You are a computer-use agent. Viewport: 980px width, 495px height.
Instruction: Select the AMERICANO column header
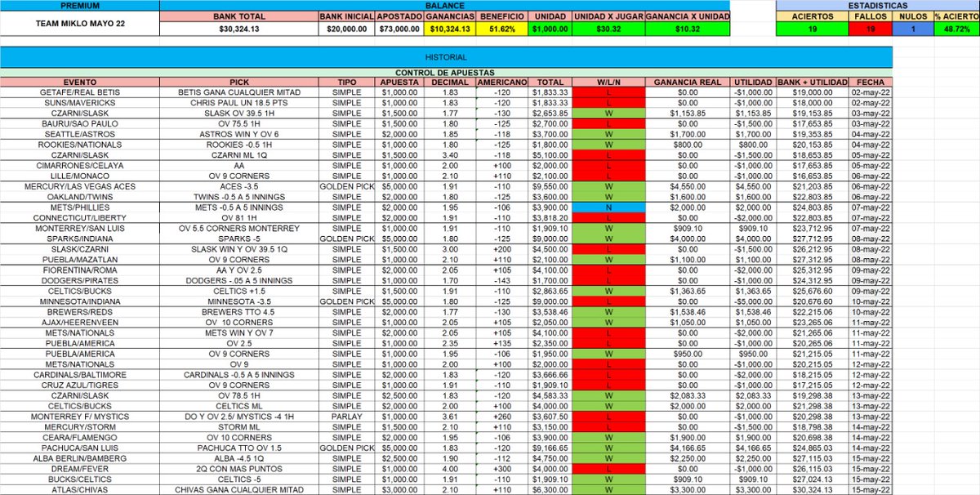pyautogui.click(x=501, y=82)
